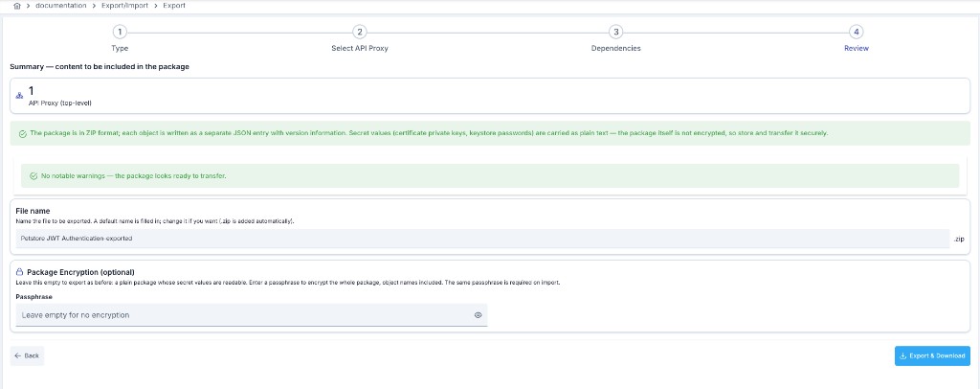Jump to step 2 Select API Proxy
Screen dimensions: 980x389
[x=360, y=38]
